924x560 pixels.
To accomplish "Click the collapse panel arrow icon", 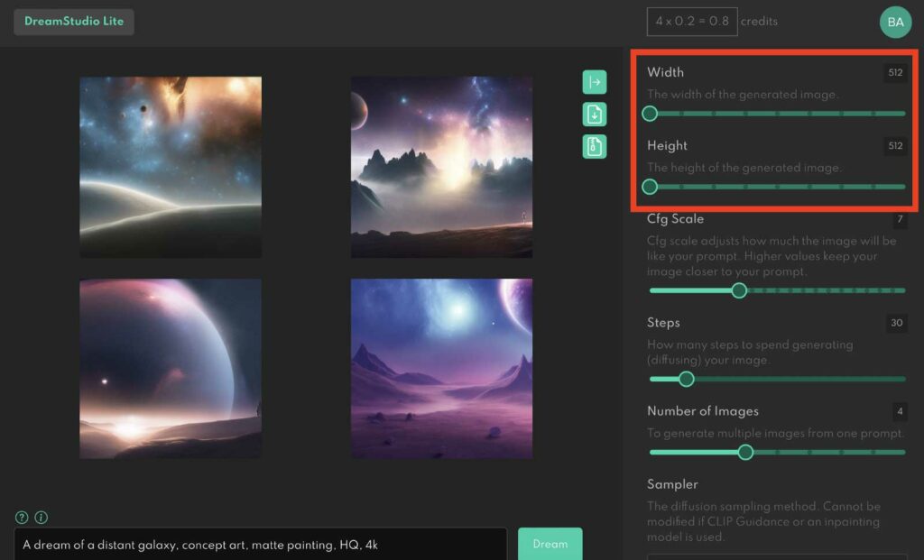I will click(594, 82).
